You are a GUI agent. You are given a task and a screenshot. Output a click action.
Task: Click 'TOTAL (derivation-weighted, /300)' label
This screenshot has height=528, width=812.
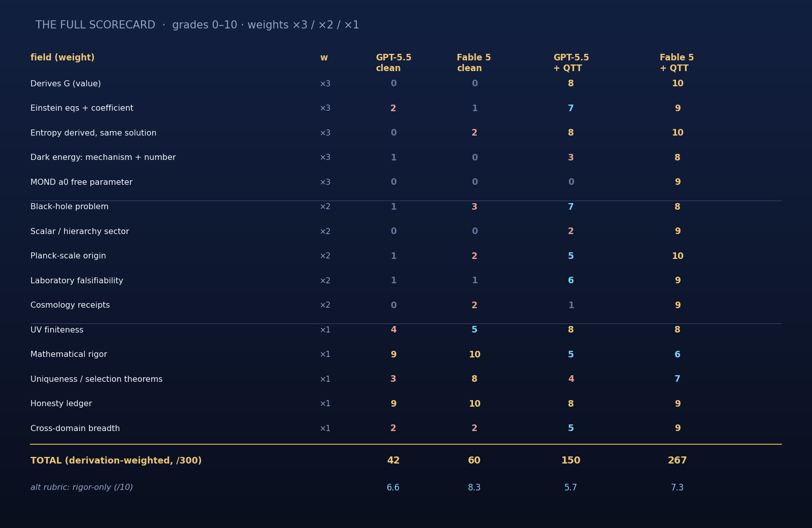coord(116,461)
